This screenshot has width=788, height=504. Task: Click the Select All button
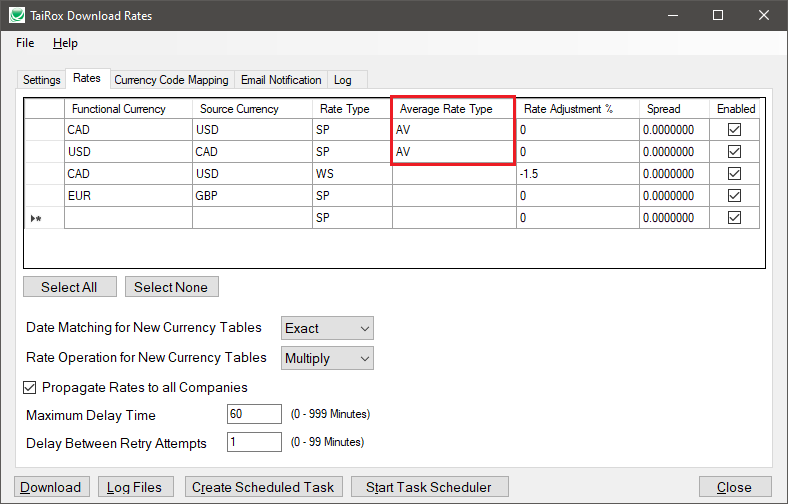[x=70, y=287]
